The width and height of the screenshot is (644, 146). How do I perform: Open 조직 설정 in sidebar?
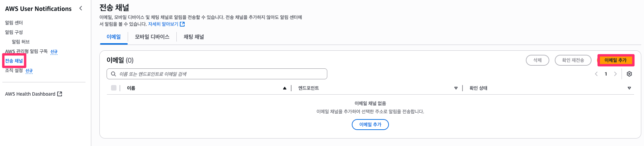tap(14, 70)
